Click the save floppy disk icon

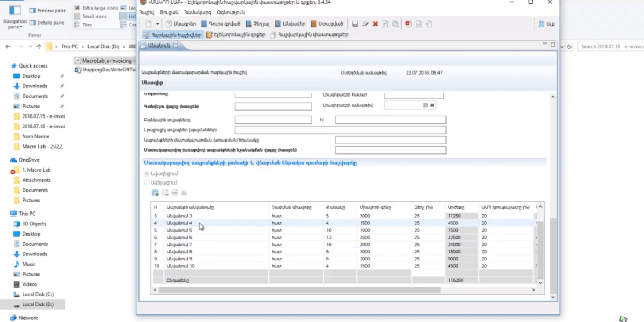355,24
